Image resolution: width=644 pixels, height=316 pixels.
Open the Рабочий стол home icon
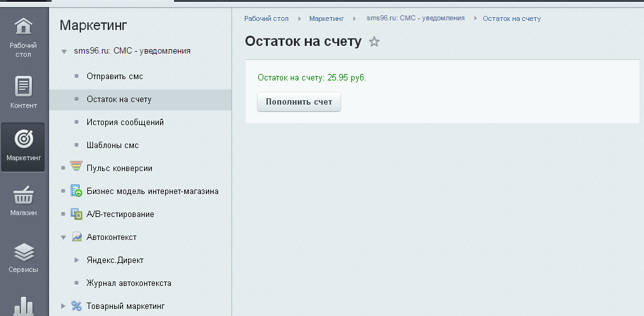(23, 27)
